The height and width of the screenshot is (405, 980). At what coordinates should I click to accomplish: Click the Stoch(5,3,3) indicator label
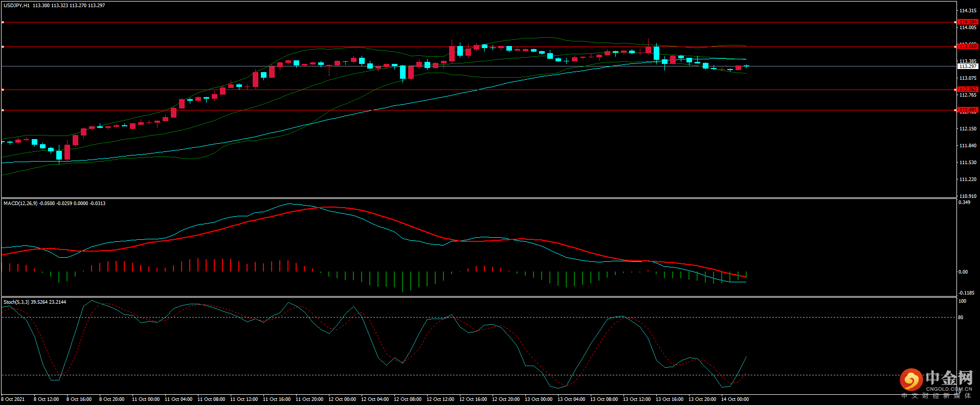click(x=16, y=302)
